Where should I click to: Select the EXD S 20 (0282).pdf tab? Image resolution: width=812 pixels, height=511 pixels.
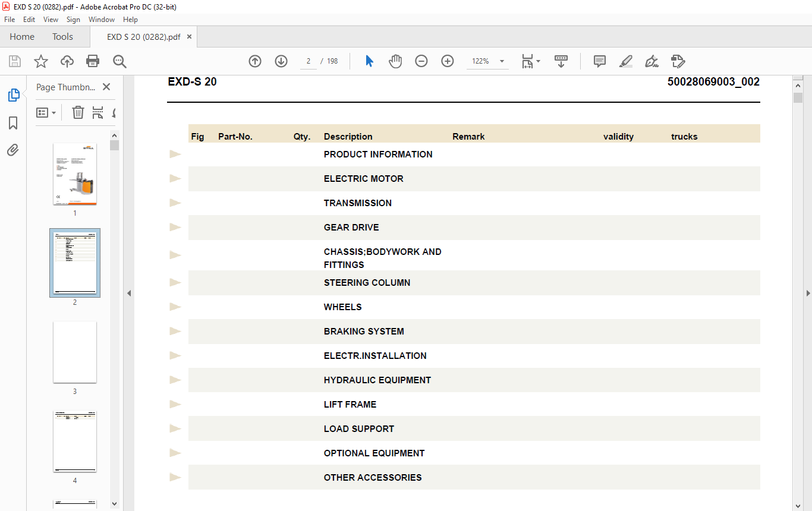tap(143, 37)
